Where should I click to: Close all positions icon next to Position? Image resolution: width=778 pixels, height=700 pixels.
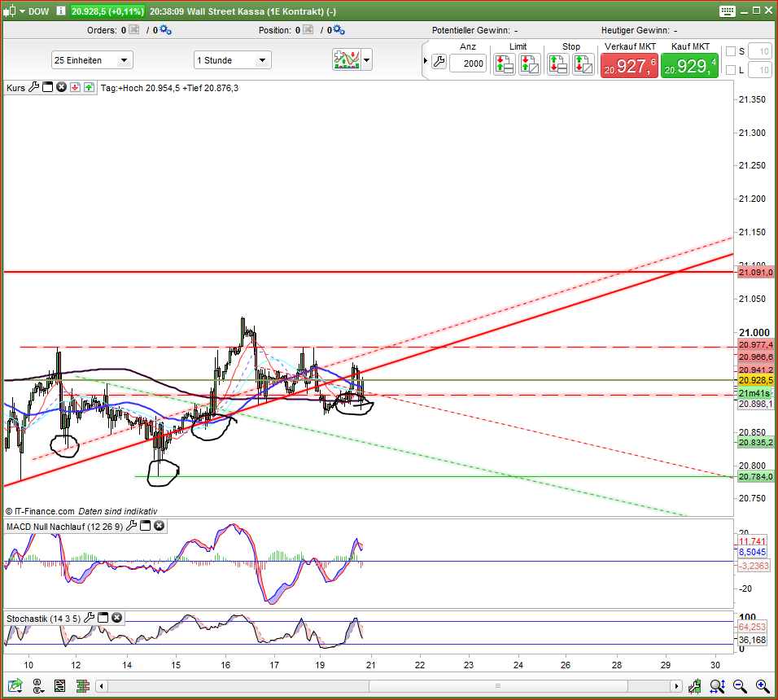click(308, 30)
